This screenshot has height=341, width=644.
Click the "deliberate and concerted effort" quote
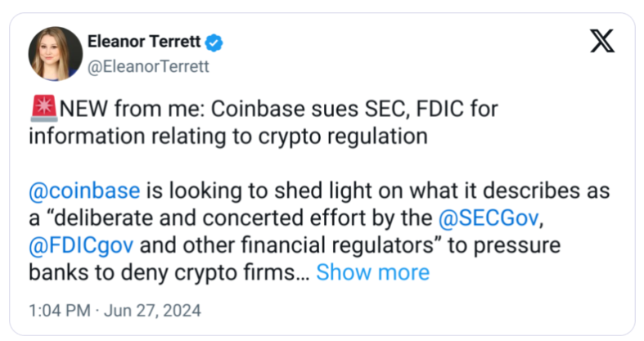pos(213,218)
